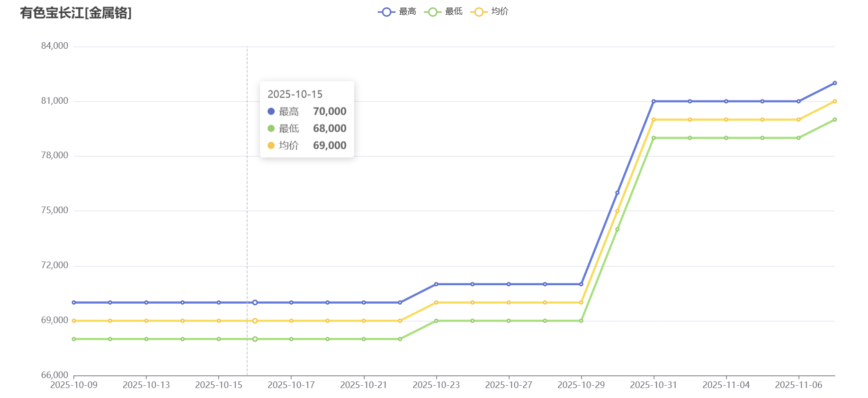Click the 84,000 y-axis label

pyautogui.click(x=54, y=46)
